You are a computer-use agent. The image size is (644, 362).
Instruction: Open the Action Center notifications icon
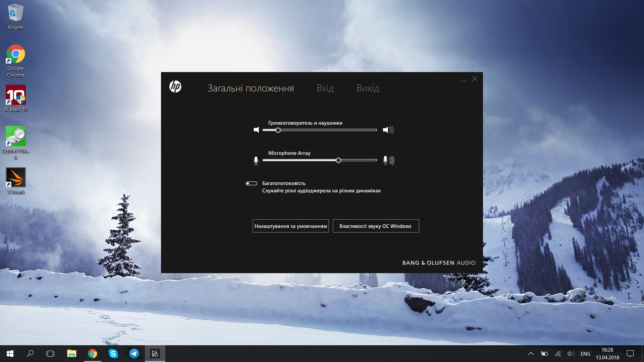[630, 354]
